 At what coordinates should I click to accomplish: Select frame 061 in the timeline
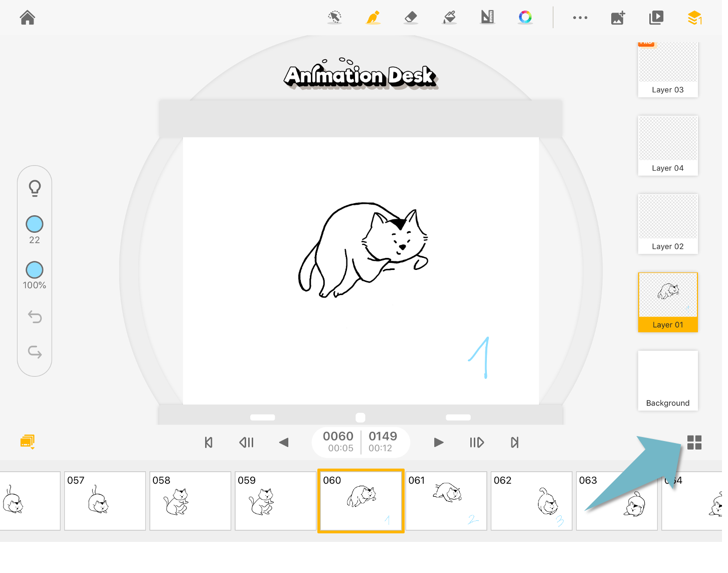[x=446, y=501]
